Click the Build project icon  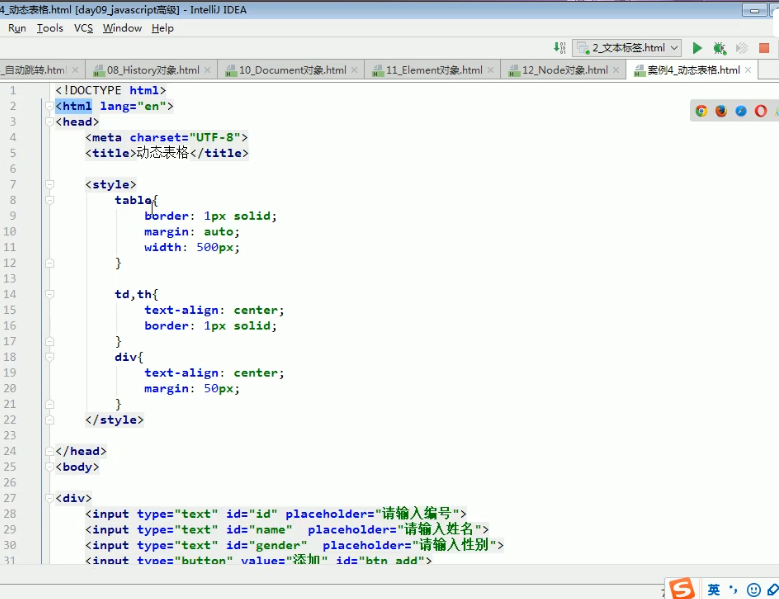(x=559, y=48)
